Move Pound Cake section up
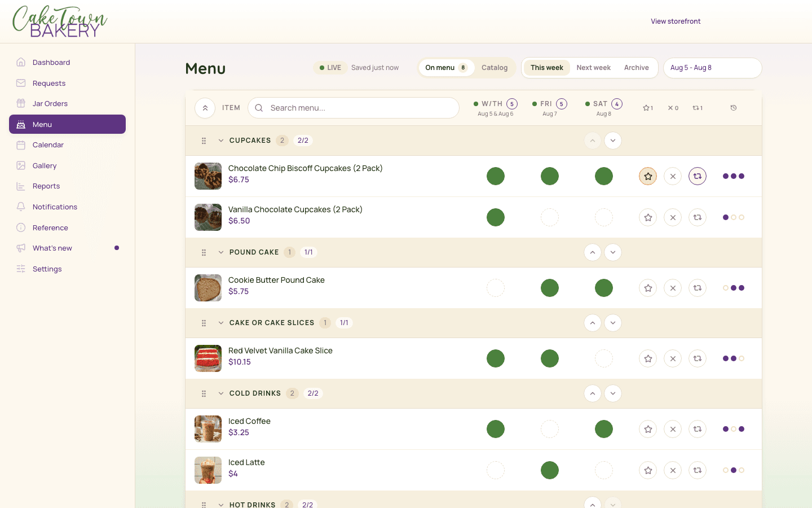812x508 pixels. 593,252
